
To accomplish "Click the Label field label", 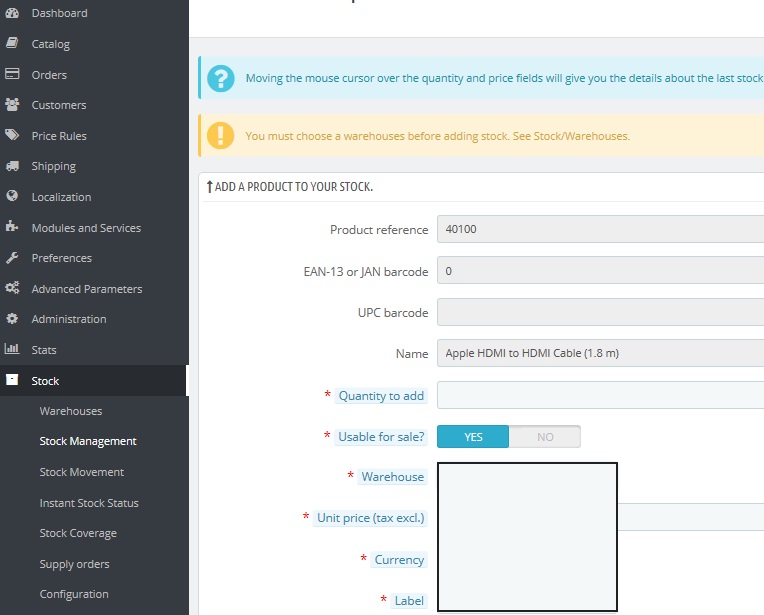I will pos(409,601).
